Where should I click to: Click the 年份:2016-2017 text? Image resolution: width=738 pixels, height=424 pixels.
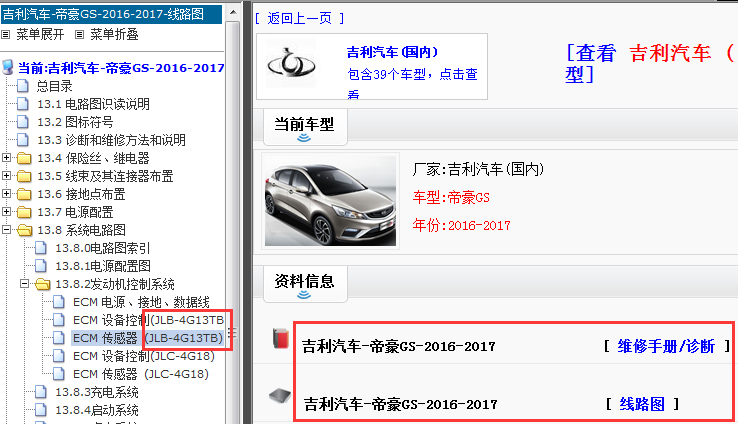[461, 225]
